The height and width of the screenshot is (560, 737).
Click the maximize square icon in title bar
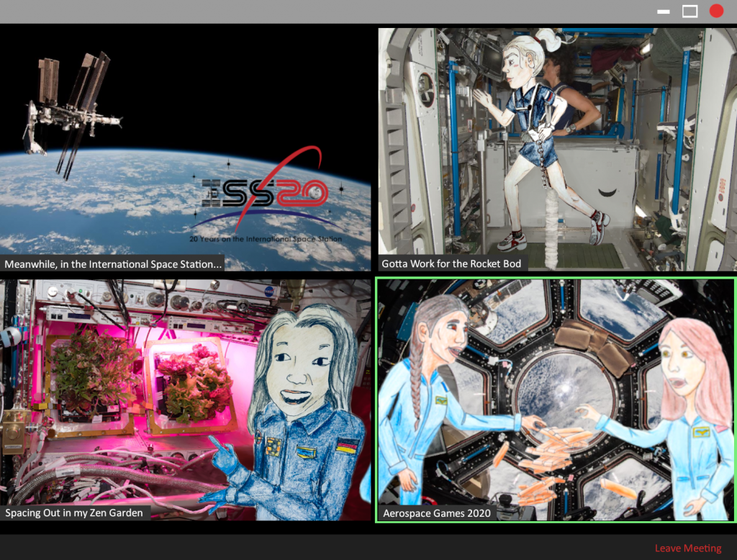click(689, 12)
